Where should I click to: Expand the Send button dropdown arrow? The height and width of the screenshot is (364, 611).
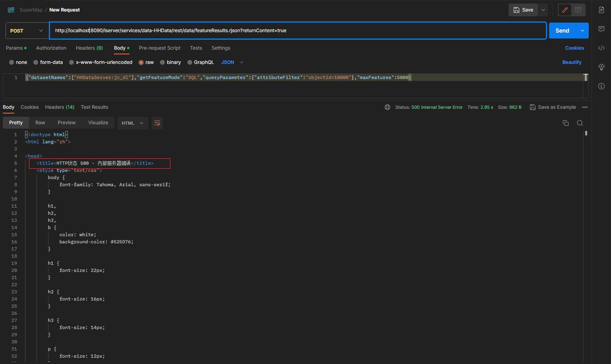point(582,31)
